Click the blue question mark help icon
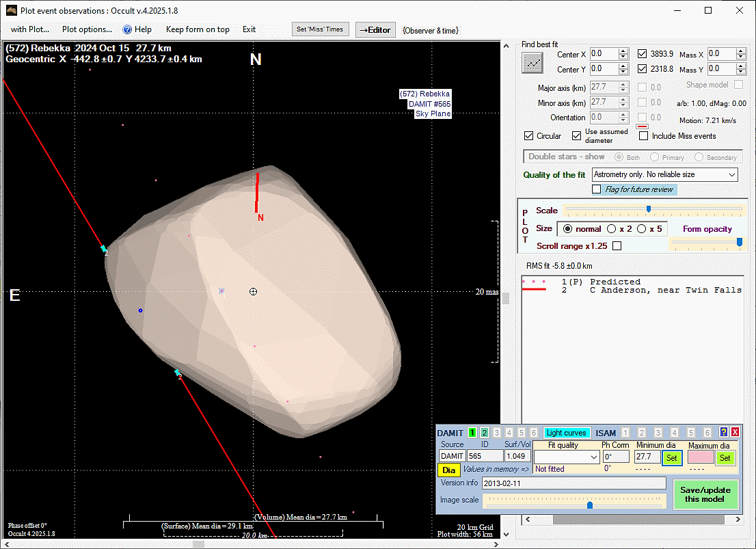The image size is (756, 549). pyautogui.click(x=724, y=432)
